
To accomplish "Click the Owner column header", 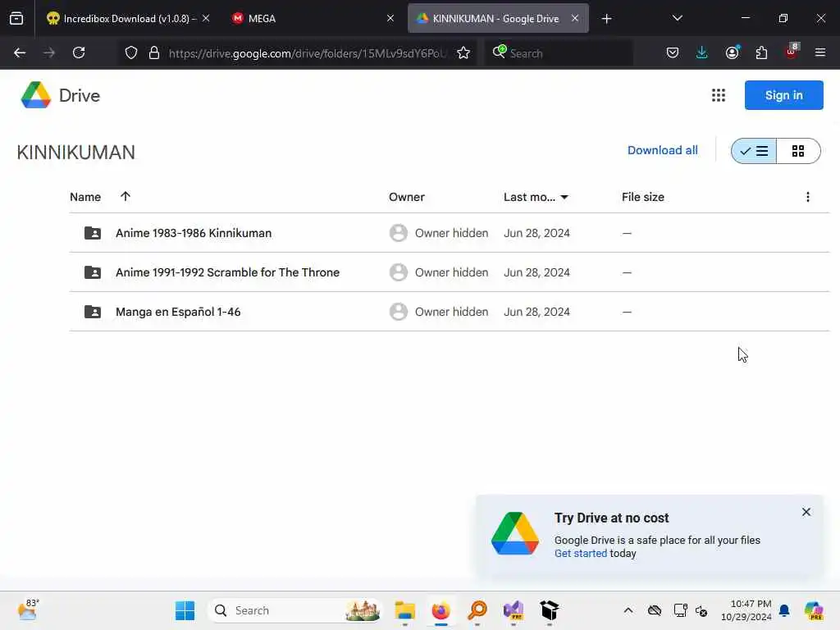I will coord(407,197).
